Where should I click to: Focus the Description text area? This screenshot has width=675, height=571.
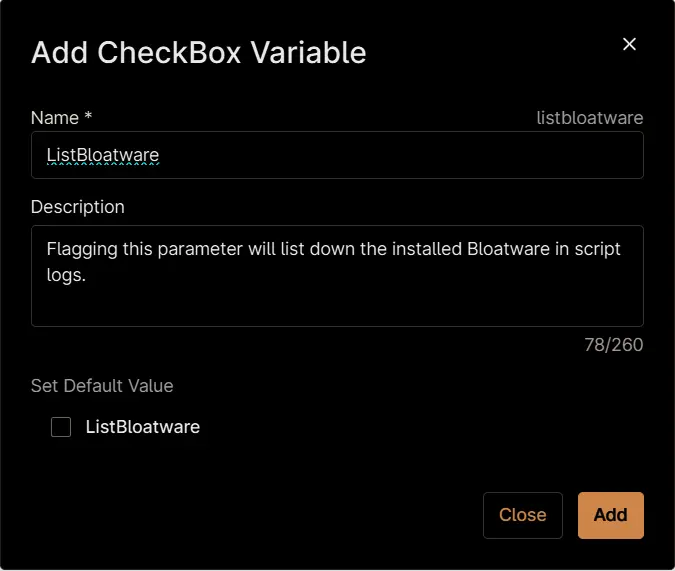[337, 276]
